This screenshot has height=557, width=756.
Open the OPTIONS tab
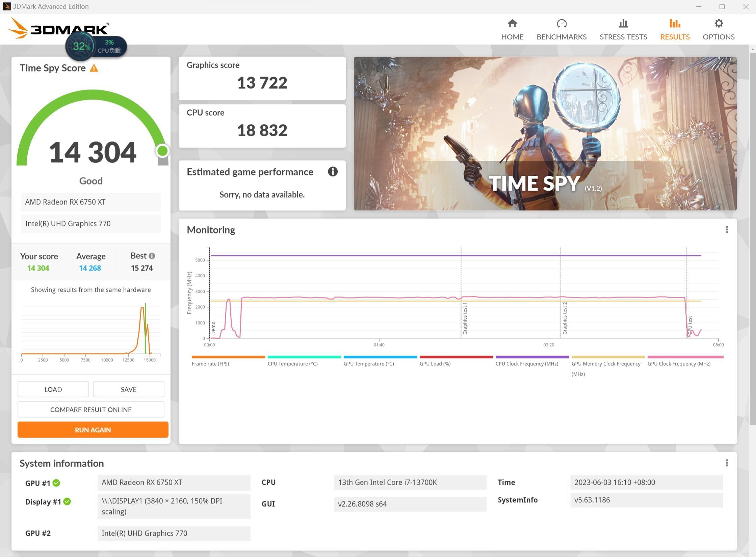click(x=719, y=30)
